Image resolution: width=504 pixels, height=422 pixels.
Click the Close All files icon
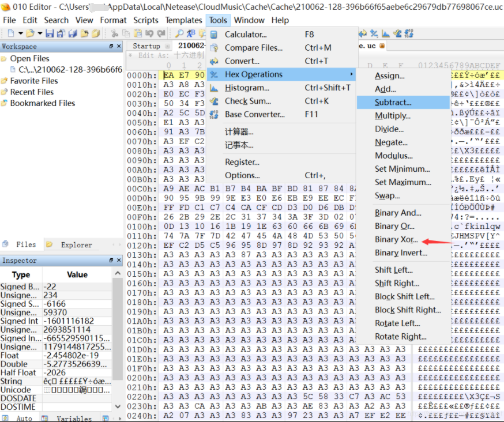pyautogui.click(x=96, y=33)
